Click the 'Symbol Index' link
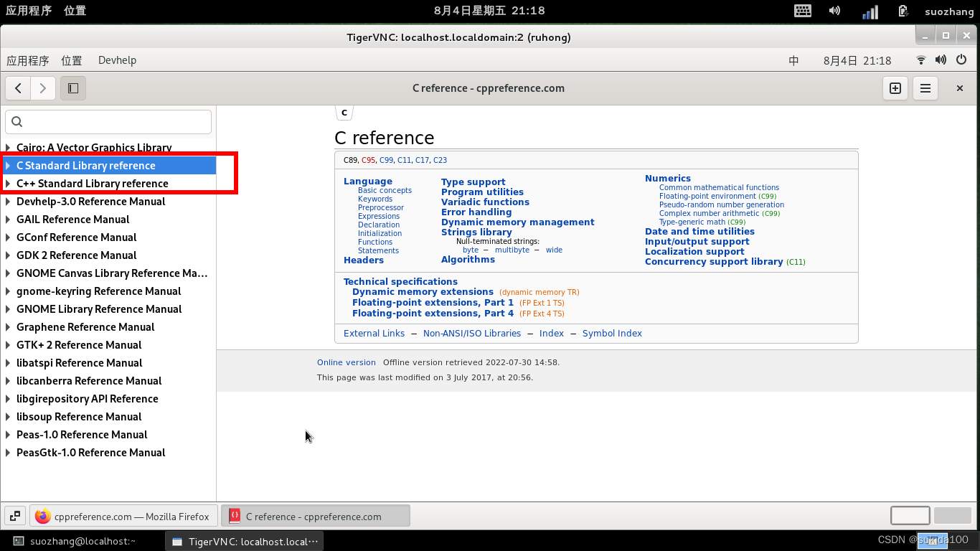 click(x=612, y=333)
